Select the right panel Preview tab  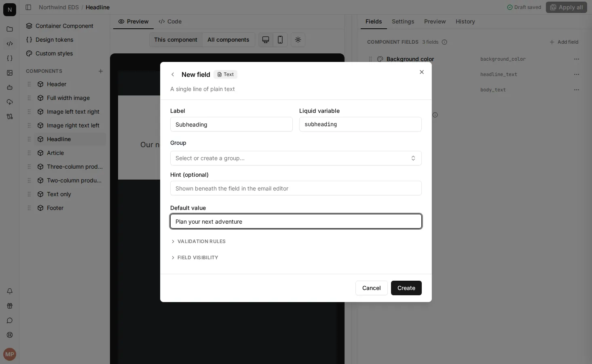435,21
